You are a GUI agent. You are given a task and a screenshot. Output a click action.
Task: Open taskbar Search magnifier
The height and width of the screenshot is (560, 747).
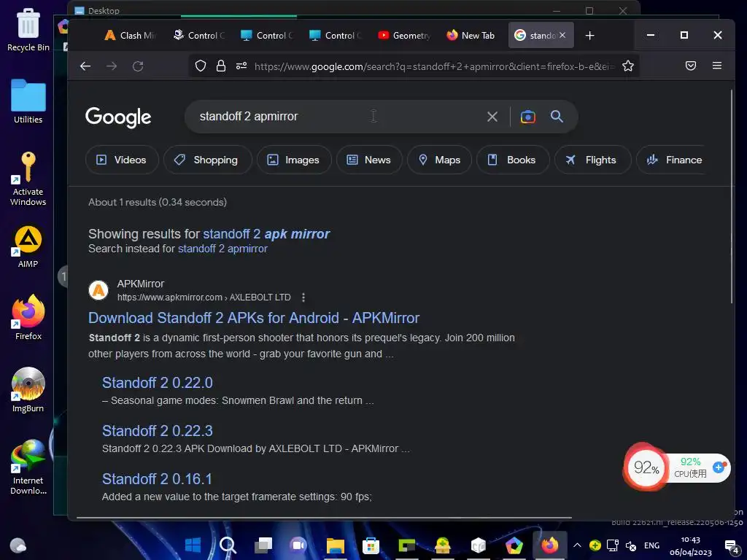228,545
